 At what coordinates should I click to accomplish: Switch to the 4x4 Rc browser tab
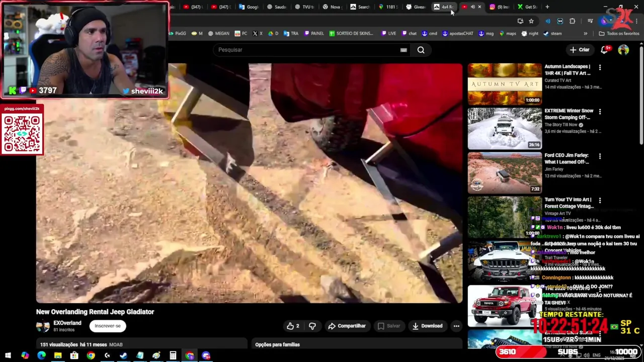pyautogui.click(x=444, y=7)
